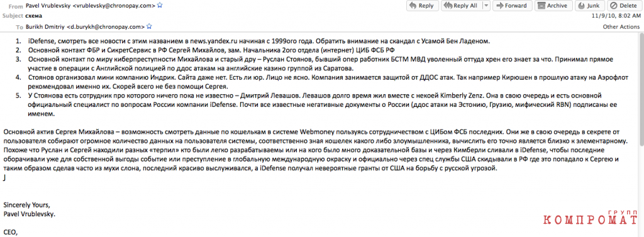Click the "To" header label
The width and height of the screenshot is (644, 237).
pos(19,28)
